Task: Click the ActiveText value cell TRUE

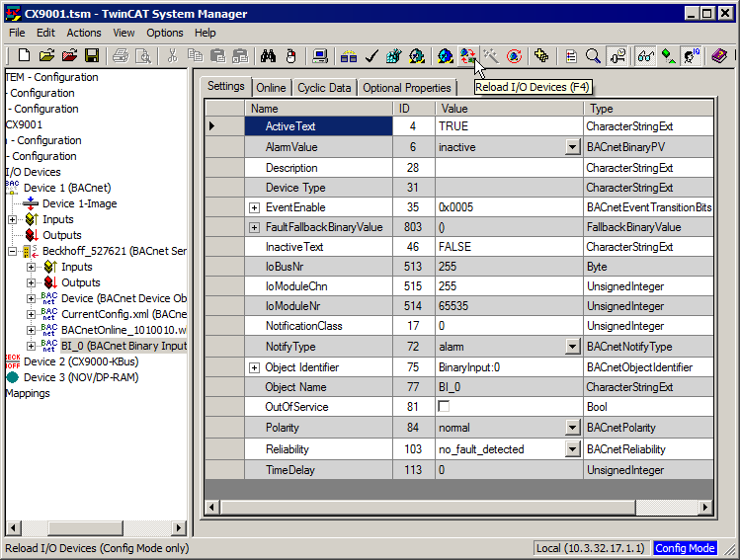Action: [x=509, y=126]
